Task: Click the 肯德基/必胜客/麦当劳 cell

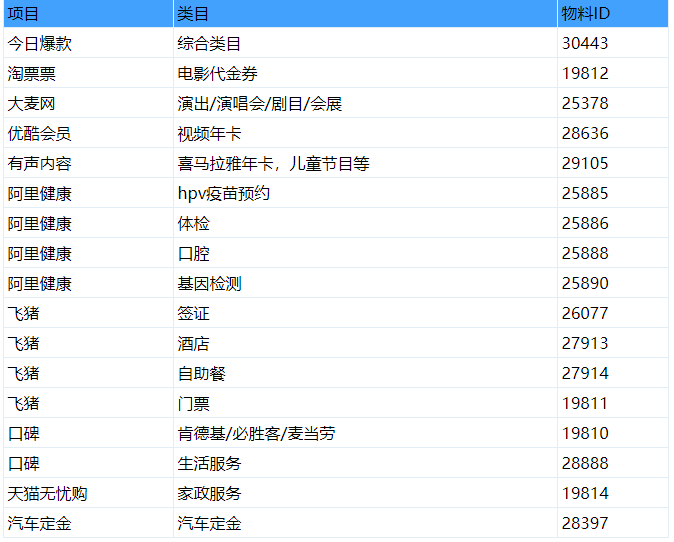Action: (365, 433)
